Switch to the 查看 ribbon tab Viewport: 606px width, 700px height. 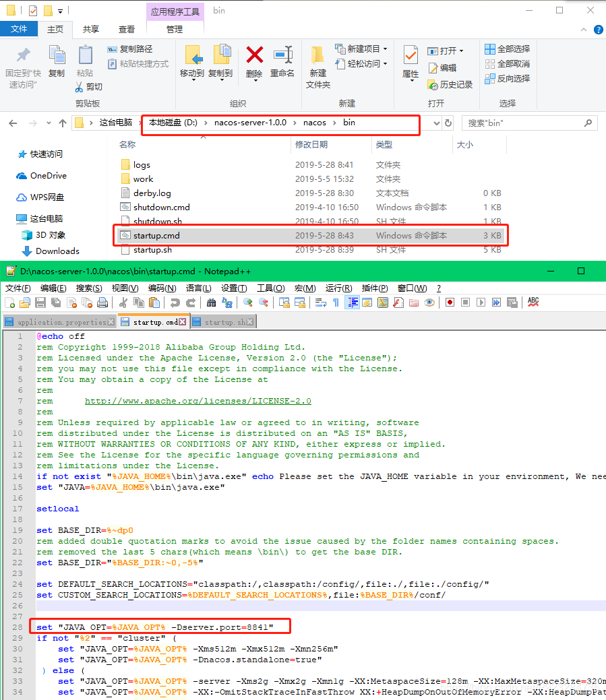coord(126,29)
